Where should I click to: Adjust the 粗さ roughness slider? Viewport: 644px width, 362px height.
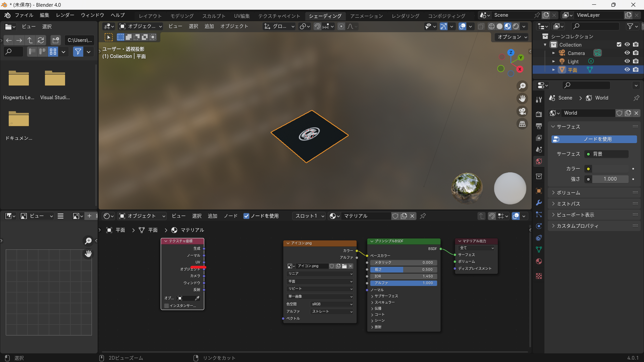(404, 269)
